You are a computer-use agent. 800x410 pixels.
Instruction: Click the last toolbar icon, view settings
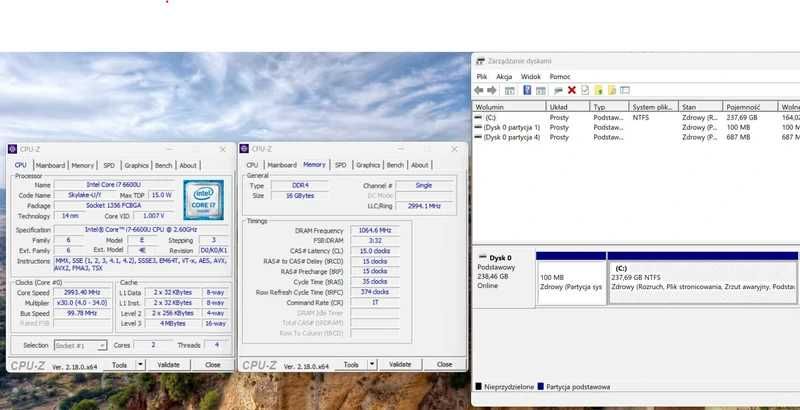[625, 90]
